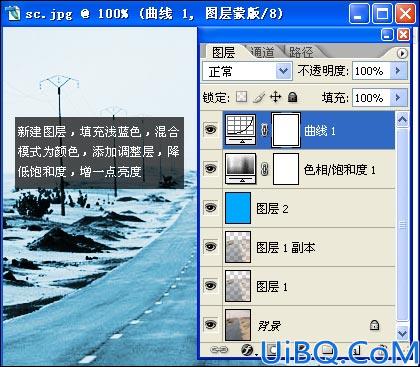Viewport: 420px width, 367px height.
Task: Switch to the 图层 tab
Action: point(224,52)
